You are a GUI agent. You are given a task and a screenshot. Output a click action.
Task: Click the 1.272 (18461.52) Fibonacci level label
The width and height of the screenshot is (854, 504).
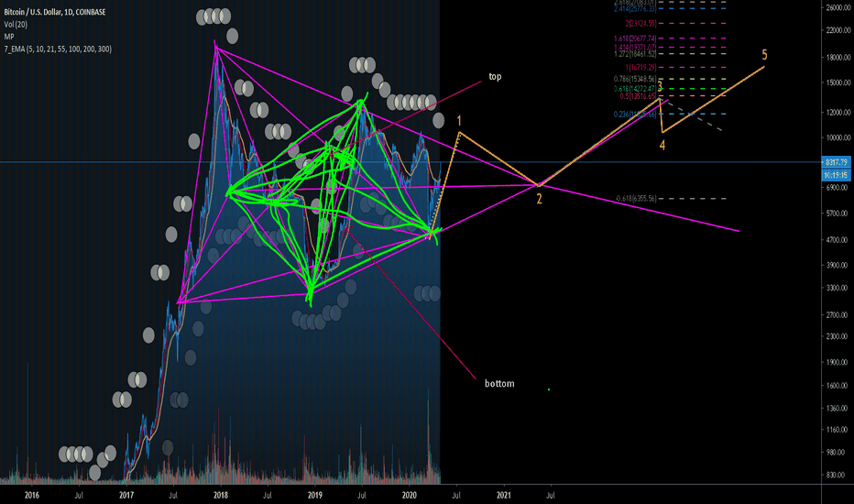[635, 54]
